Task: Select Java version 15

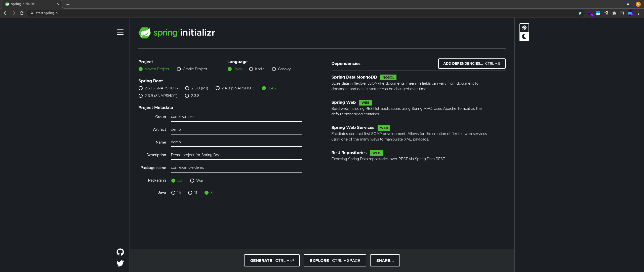Action: point(176,193)
